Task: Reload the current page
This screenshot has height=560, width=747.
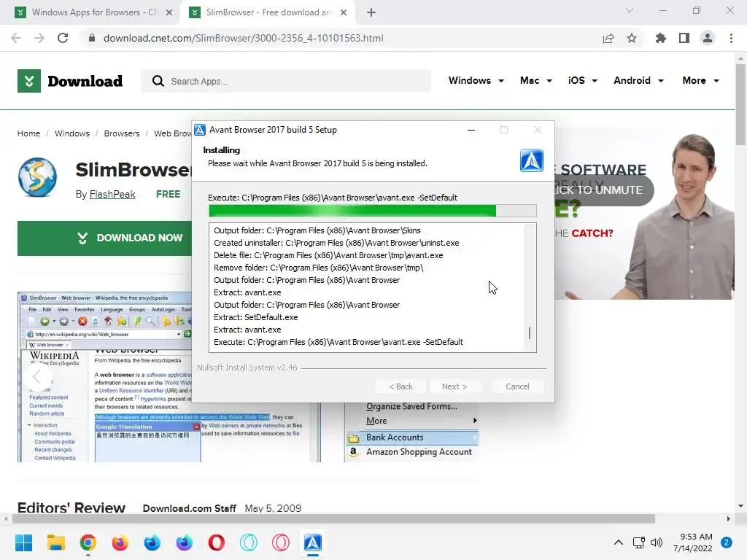Action: click(63, 38)
